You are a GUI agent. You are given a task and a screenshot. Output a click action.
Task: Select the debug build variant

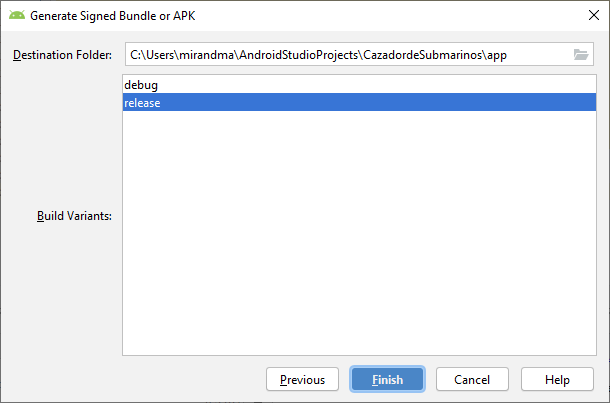[x=141, y=86]
